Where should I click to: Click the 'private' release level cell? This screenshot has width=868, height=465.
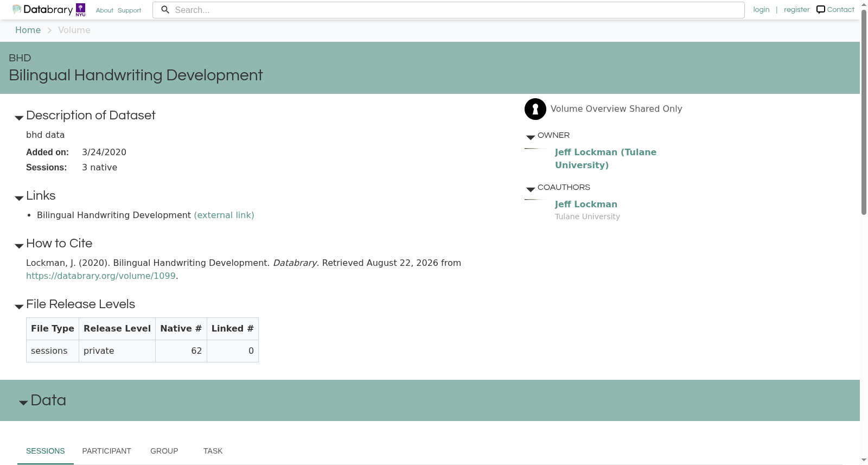[117, 351]
